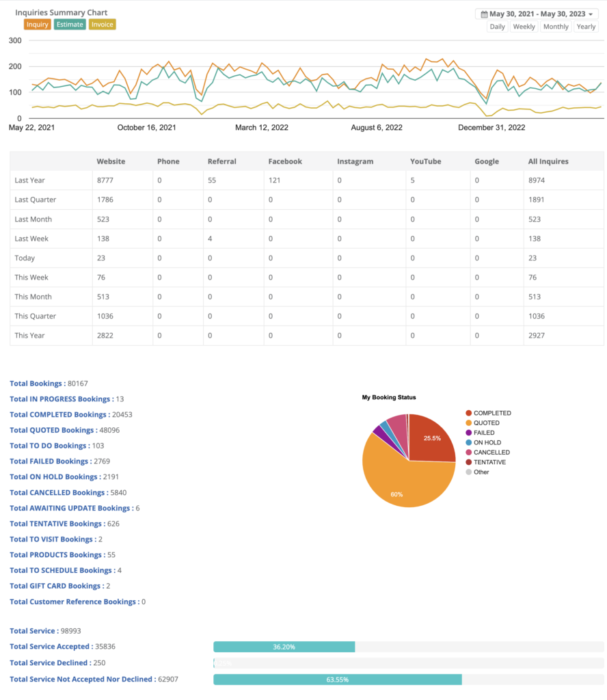Open the date range dropdown caret

click(x=591, y=14)
